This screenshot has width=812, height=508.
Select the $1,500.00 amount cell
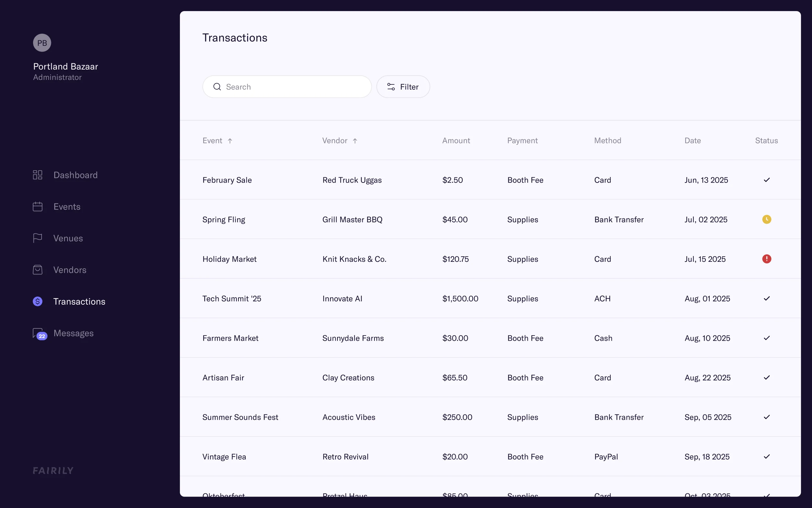(460, 298)
